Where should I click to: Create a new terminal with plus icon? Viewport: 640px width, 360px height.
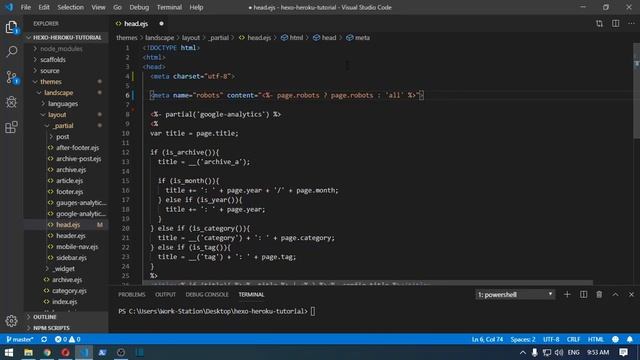pos(567,294)
